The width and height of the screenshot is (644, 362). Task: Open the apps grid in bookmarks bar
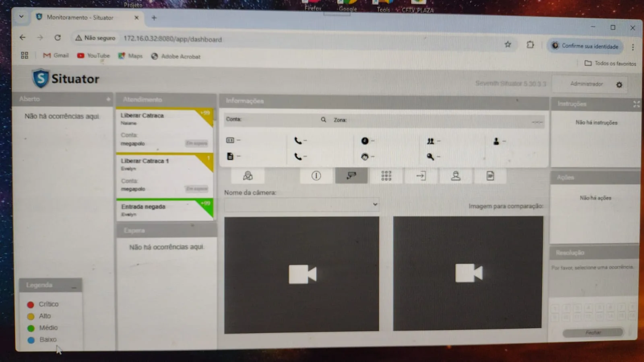(25, 55)
